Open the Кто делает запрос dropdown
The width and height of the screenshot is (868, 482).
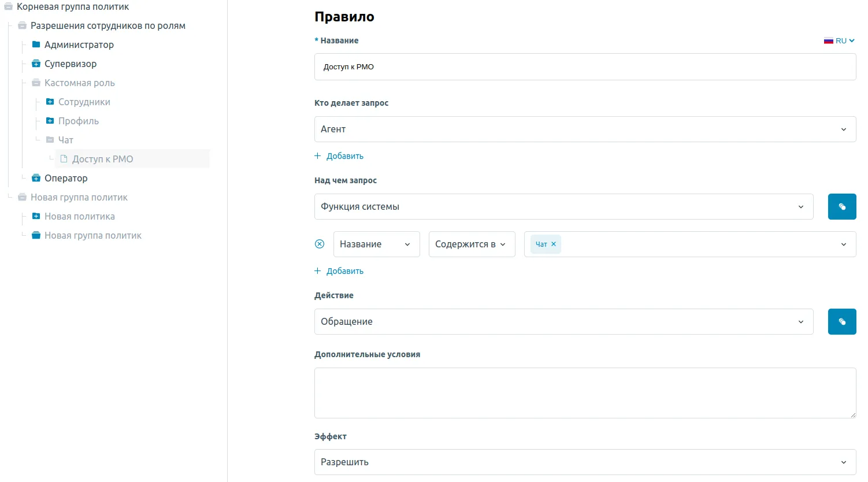click(x=584, y=129)
